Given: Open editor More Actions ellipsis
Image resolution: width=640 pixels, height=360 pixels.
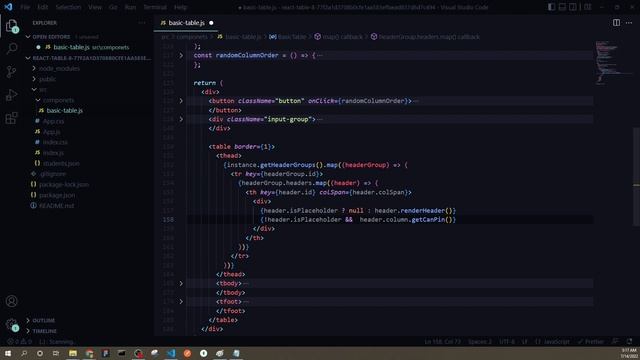Looking at the screenshot, I should (629, 23).
